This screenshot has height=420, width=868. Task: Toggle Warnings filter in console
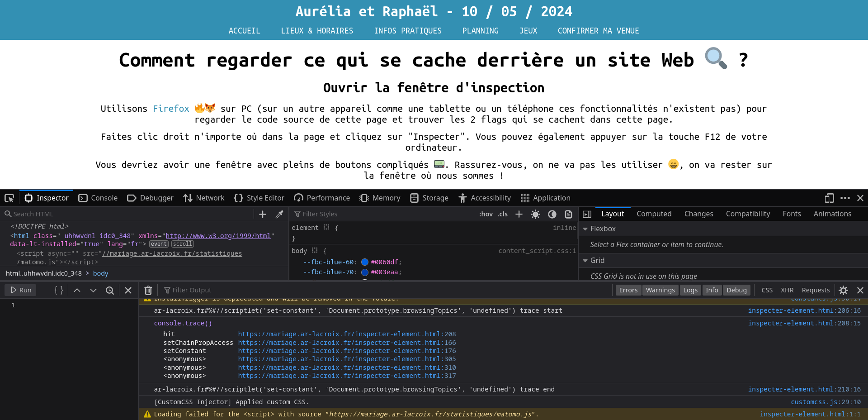click(x=660, y=290)
